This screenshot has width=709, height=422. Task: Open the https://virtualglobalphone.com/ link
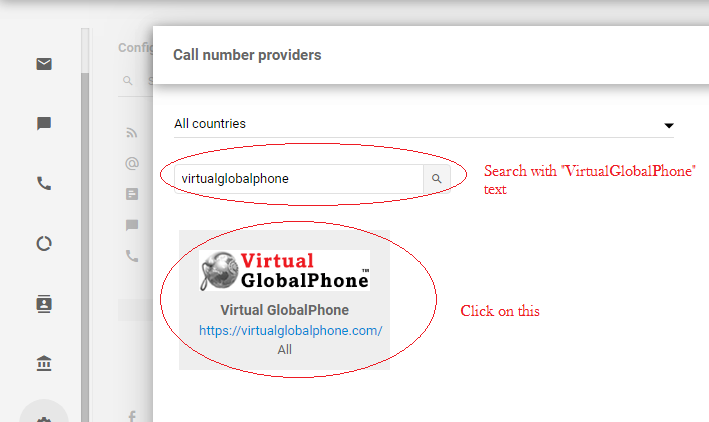coord(290,331)
